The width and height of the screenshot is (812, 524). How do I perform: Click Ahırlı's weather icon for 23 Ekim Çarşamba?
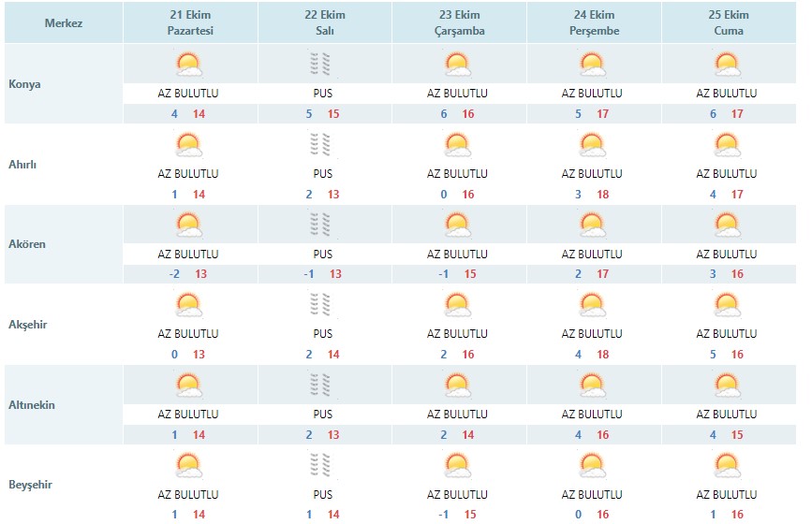click(x=458, y=145)
